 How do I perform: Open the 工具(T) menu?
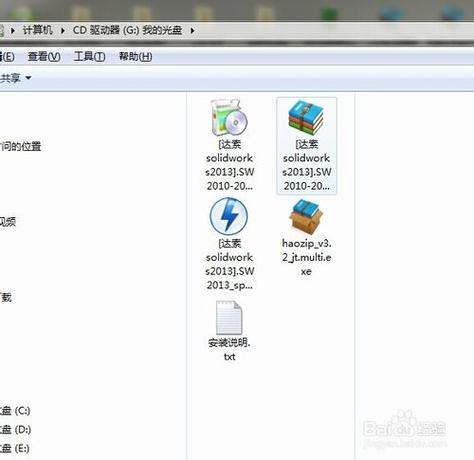[x=90, y=56]
